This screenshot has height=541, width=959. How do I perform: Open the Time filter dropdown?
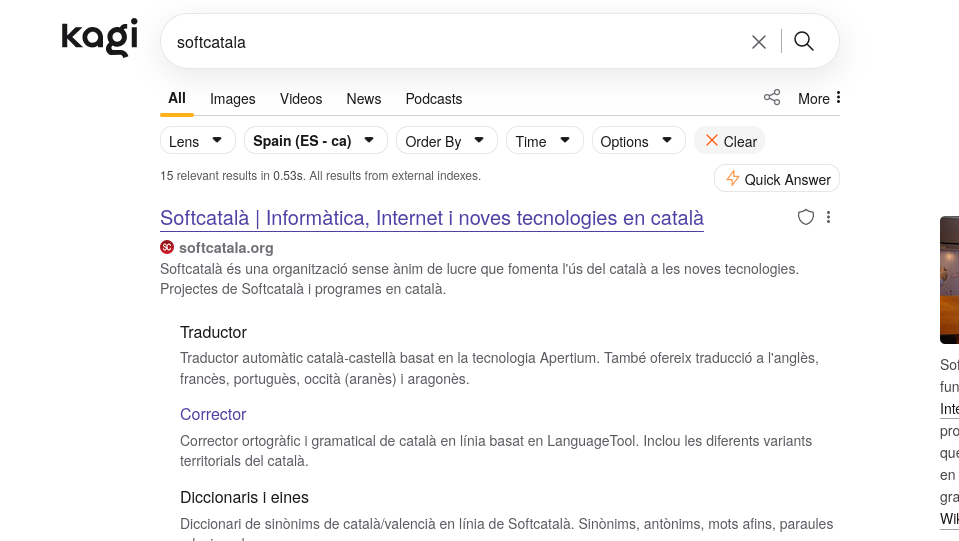(544, 141)
